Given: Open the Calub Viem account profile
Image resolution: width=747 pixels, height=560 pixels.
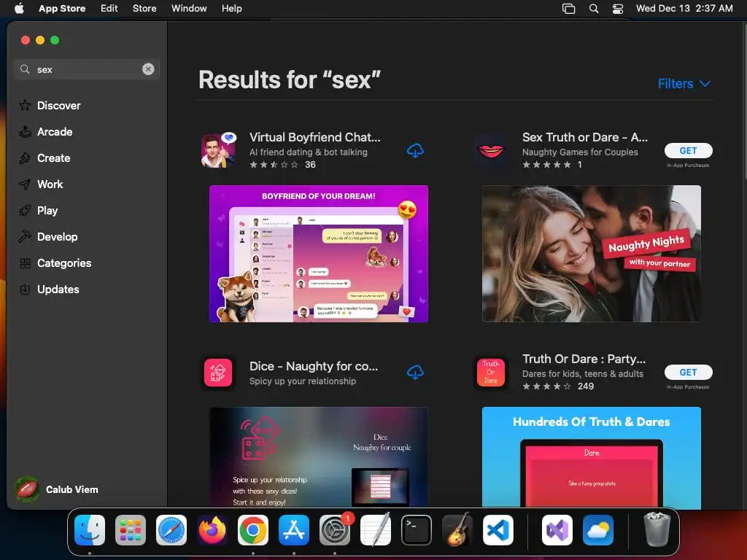Looking at the screenshot, I should coord(57,489).
